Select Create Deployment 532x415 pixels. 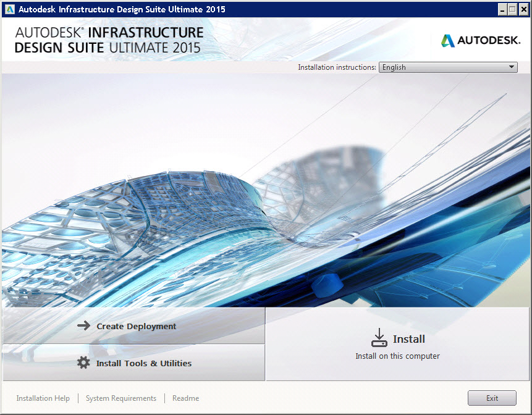click(x=133, y=326)
